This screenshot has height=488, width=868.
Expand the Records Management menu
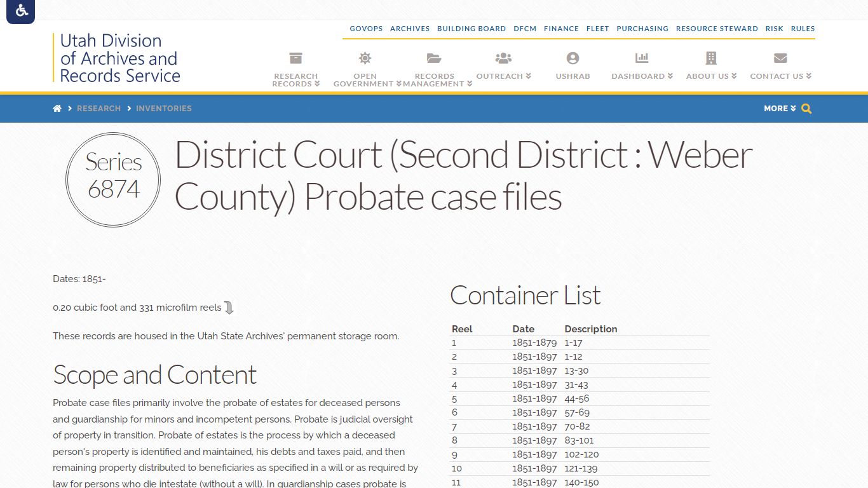[437, 80]
